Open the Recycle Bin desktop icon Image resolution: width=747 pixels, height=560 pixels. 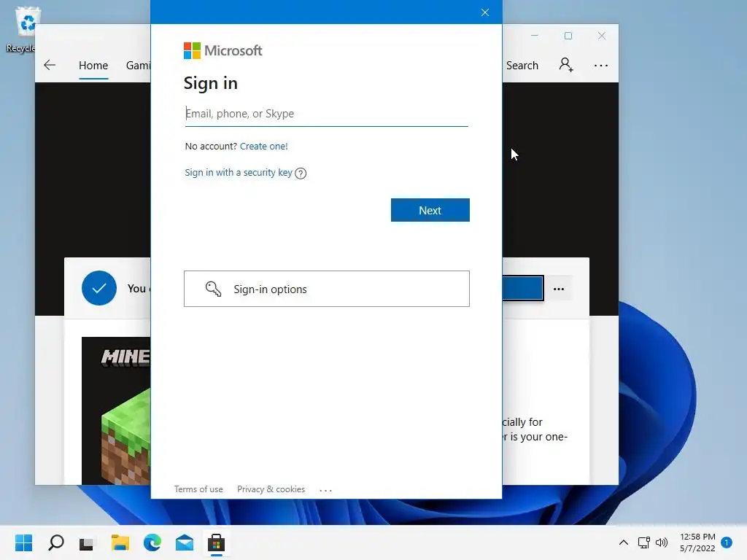pyautogui.click(x=24, y=29)
